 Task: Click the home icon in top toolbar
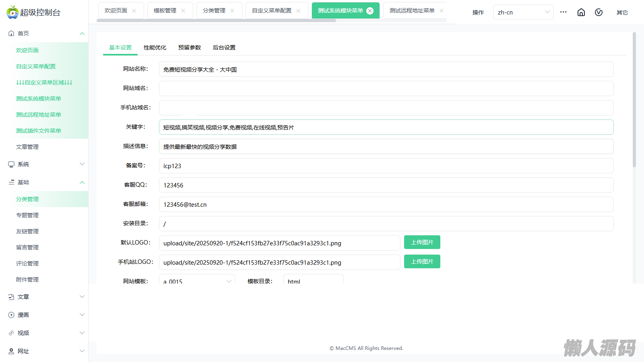(x=581, y=12)
